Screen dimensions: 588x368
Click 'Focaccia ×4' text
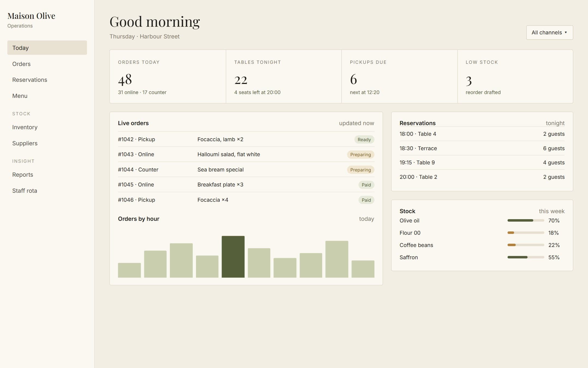(213, 200)
